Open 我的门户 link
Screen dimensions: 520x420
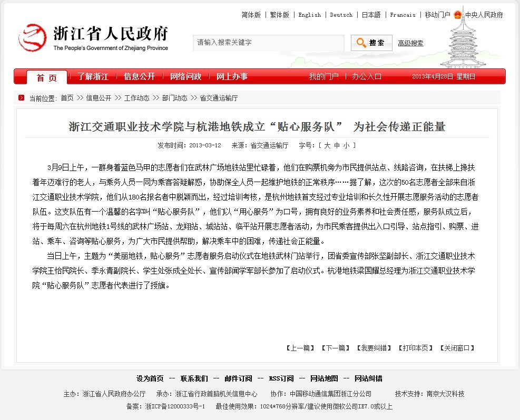323,76
